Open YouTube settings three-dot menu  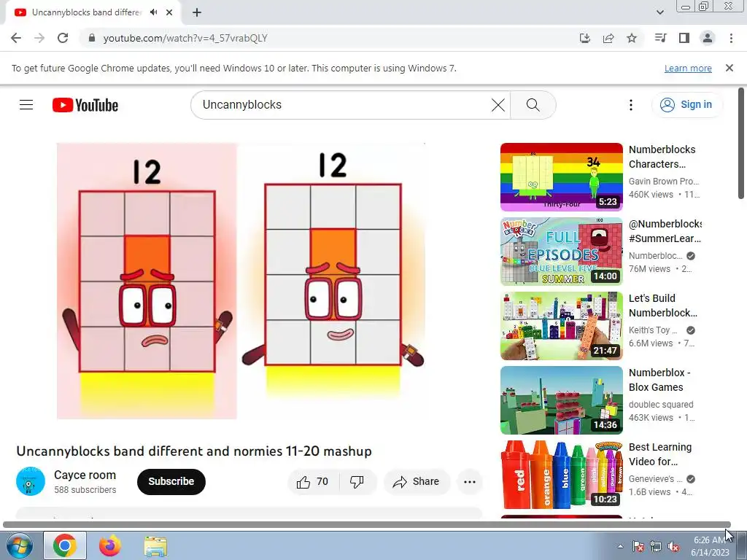coord(631,105)
